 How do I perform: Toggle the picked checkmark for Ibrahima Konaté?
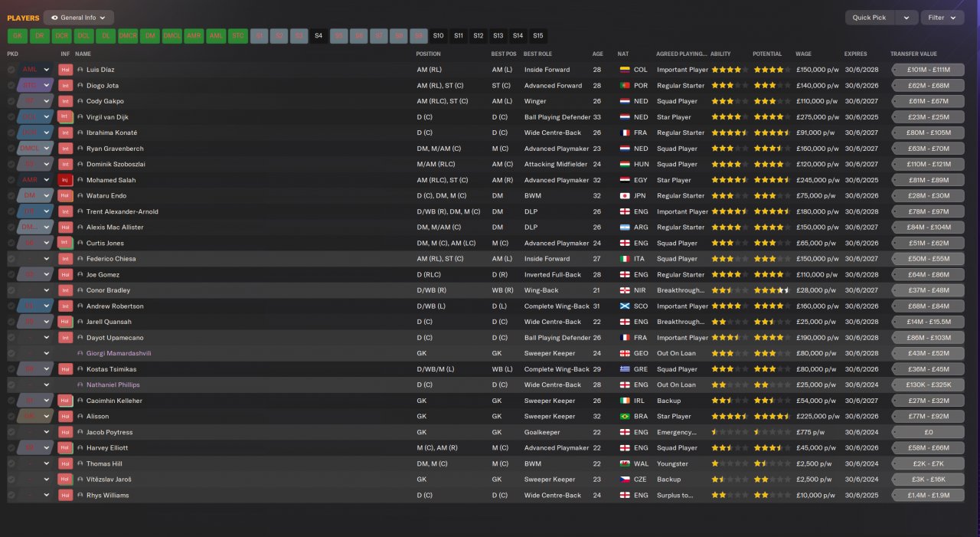[11, 133]
